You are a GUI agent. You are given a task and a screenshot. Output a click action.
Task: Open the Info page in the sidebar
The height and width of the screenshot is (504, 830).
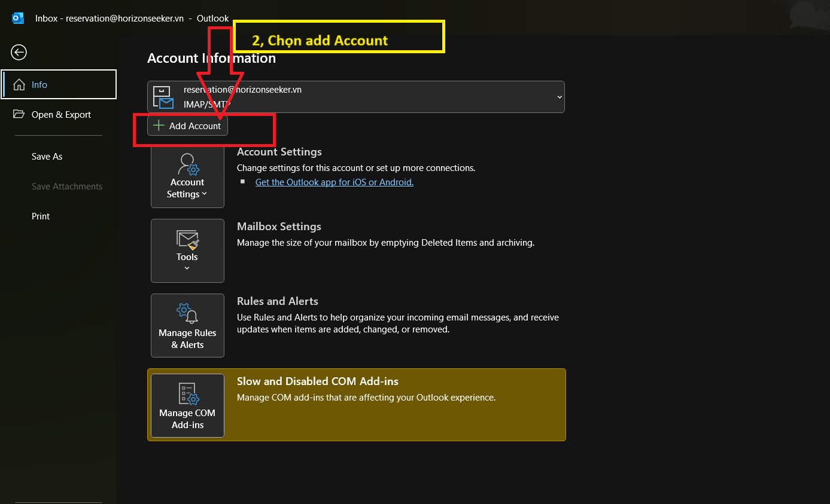click(59, 84)
